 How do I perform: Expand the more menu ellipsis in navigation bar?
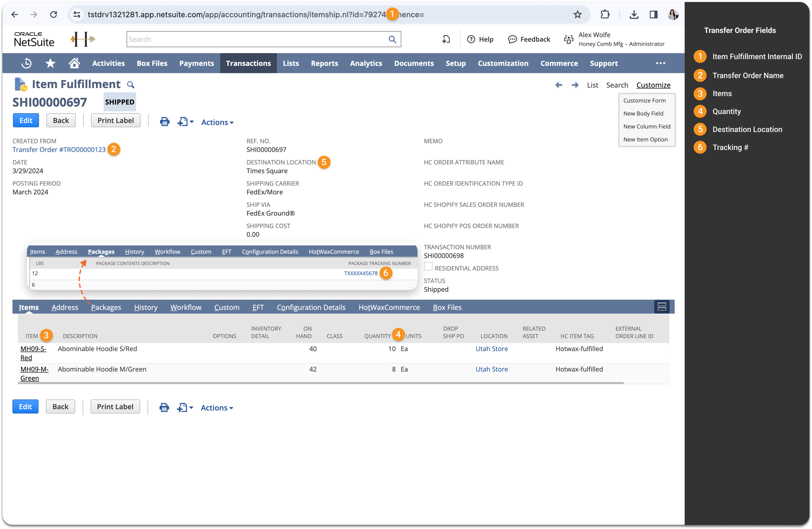[660, 63]
